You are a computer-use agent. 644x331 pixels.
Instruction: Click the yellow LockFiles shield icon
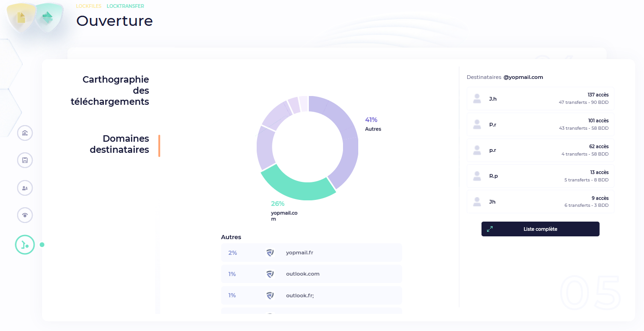point(21,18)
